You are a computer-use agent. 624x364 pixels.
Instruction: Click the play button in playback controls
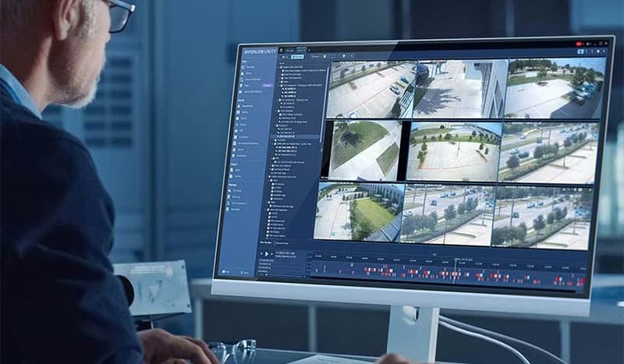267,254
